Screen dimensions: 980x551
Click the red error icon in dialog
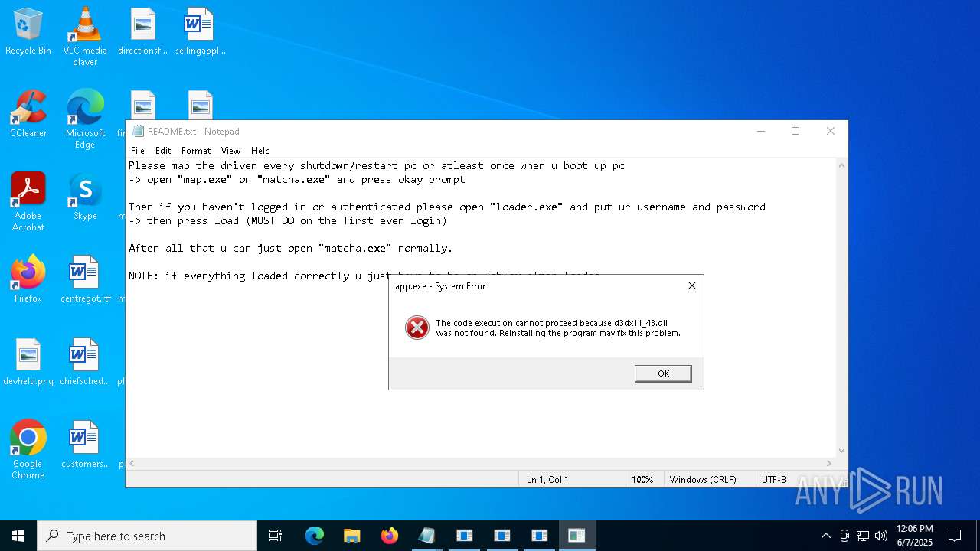pyautogui.click(x=417, y=328)
